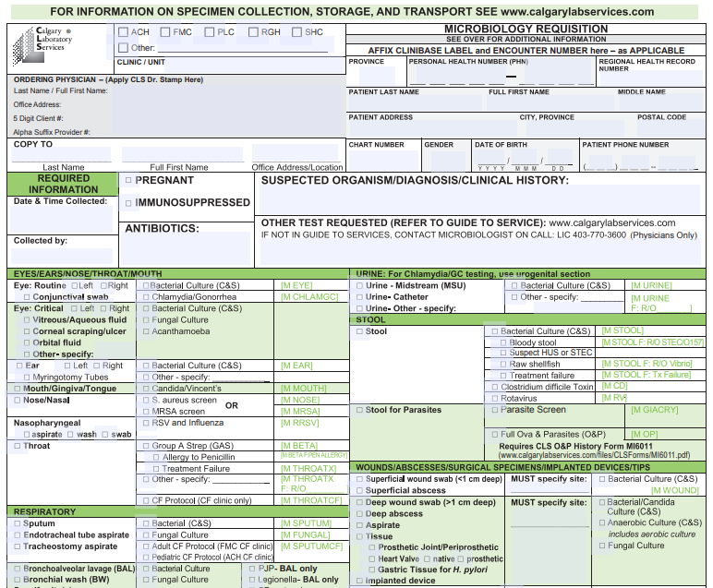Click the PROVINCE input field

tap(377, 76)
